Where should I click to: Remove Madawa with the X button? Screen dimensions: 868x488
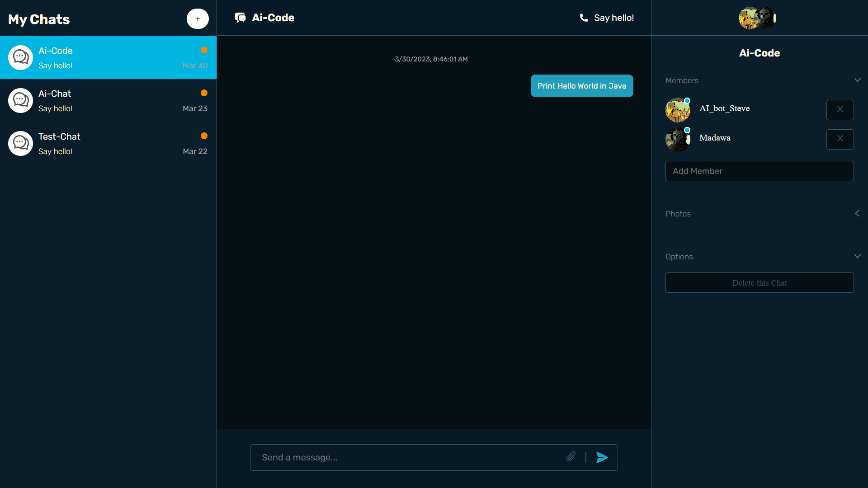(840, 139)
